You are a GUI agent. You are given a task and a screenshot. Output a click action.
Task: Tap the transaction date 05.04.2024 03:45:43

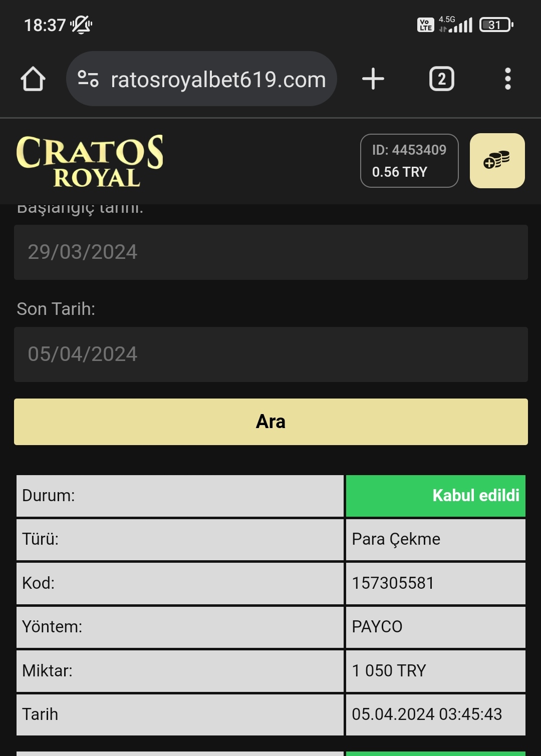[435, 714]
